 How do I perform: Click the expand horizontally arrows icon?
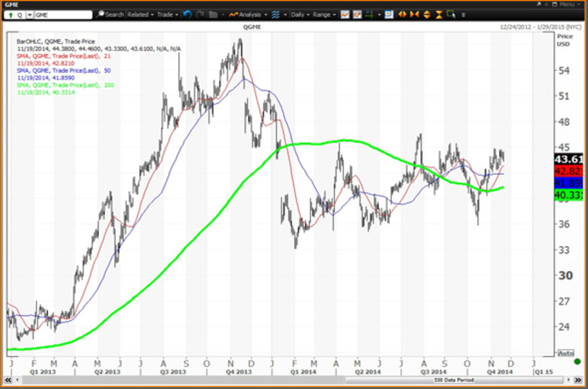click(x=402, y=15)
